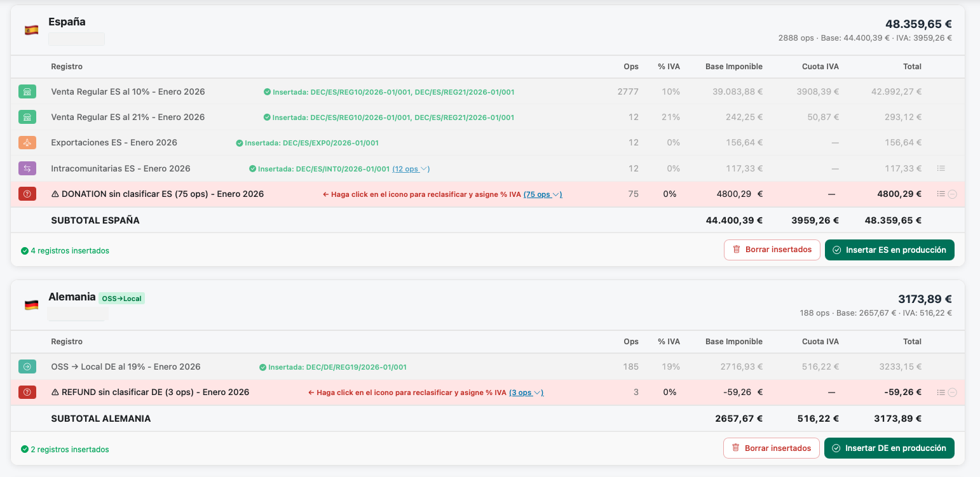Click the store icon for Venta Regular 21%

(27, 118)
